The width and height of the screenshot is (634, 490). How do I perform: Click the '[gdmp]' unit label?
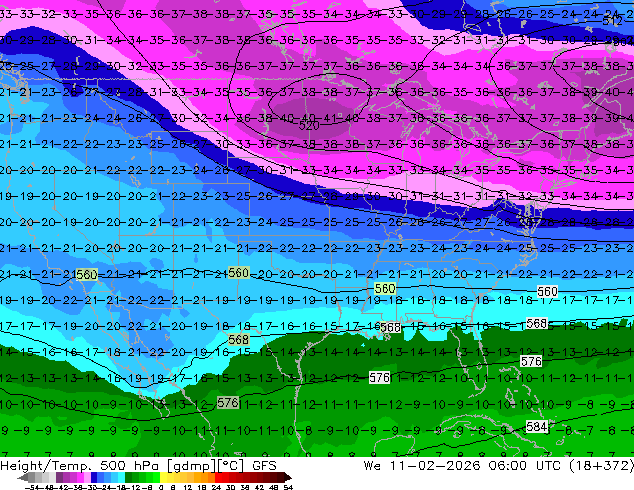pyautogui.click(x=192, y=466)
